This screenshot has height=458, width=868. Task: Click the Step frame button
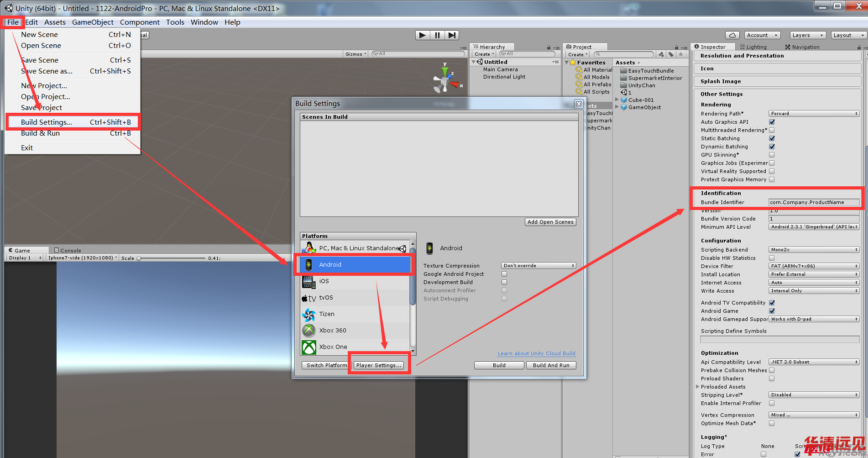click(452, 35)
